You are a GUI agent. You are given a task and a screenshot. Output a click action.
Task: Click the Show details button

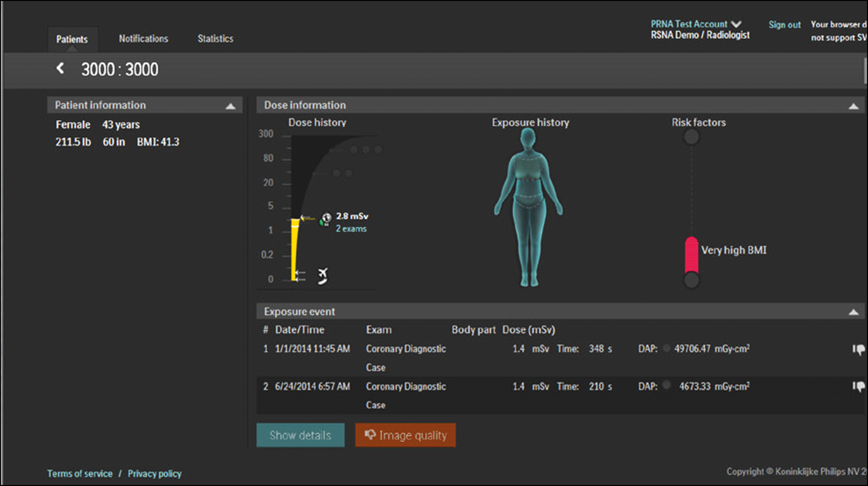point(300,435)
